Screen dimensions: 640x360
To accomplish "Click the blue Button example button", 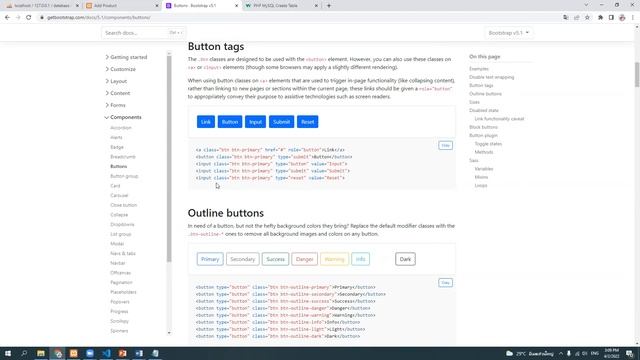I will tap(230, 122).
